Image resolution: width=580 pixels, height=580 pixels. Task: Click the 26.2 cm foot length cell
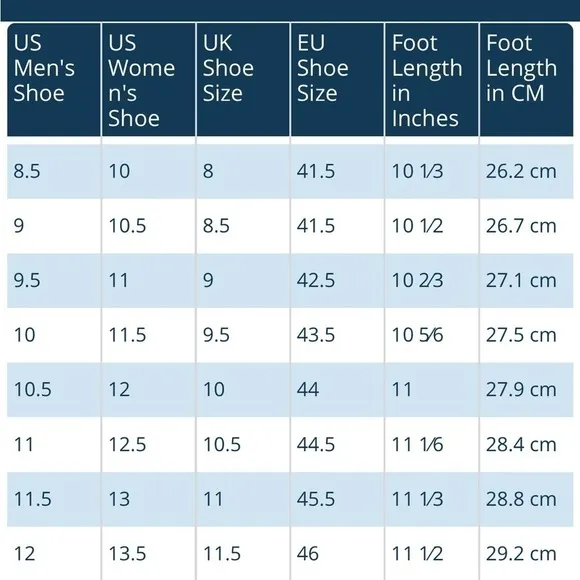coord(526,171)
